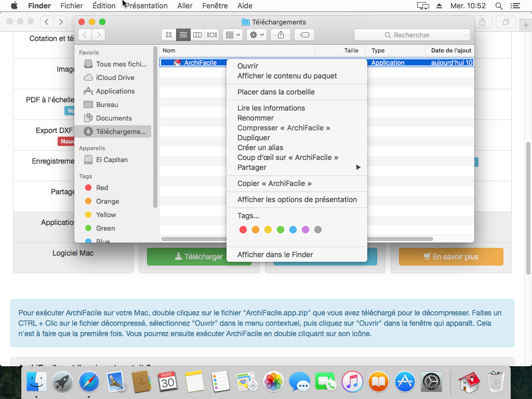This screenshot has height=399, width=532.
Task: Launch the ArchiFacile house icon in Dock
Action: [x=469, y=383]
